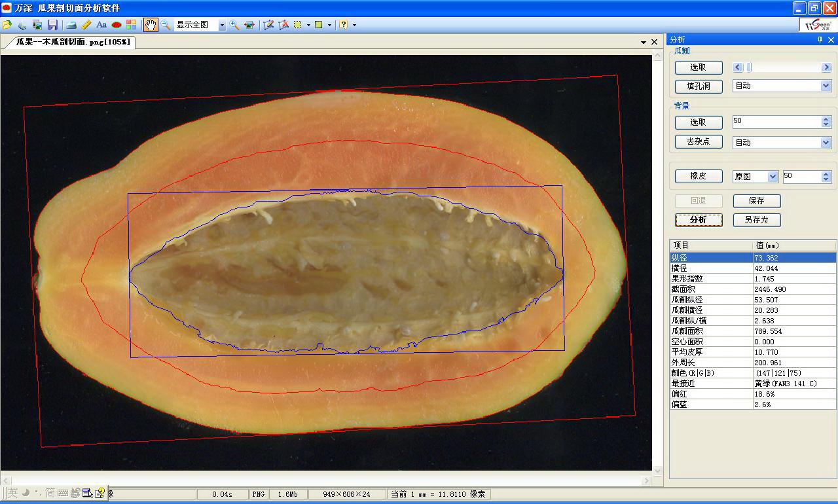
Task: Click the 背景 value field showing 50
Action: pyautogui.click(x=776, y=122)
